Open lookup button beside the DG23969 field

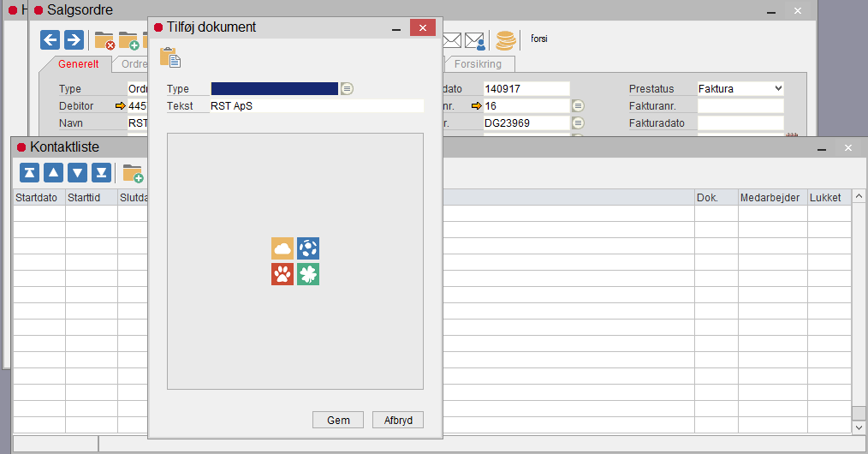(578, 122)
